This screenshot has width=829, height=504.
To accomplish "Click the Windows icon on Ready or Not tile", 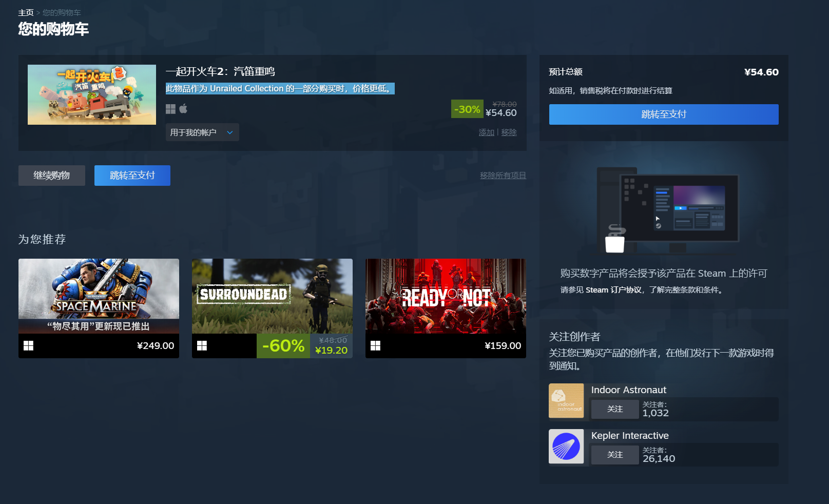I will click(375, 345).
